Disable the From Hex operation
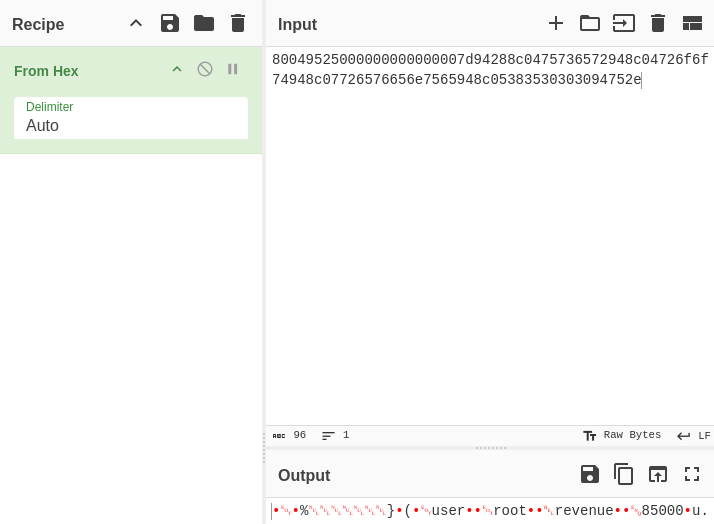Viewport: 714px width, 524px height. (x=204, y=69)
